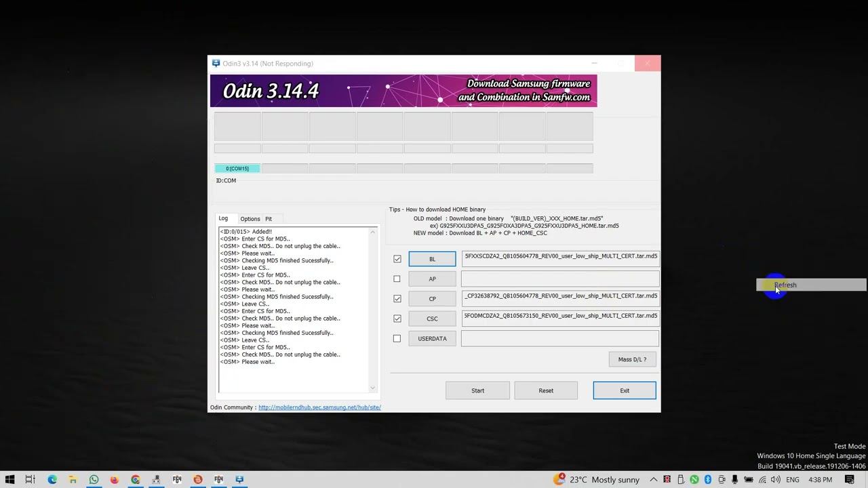This screenshot has height=488, width=868.
Task: Show hidden system tray icons
Action: (x=654, y=479)
